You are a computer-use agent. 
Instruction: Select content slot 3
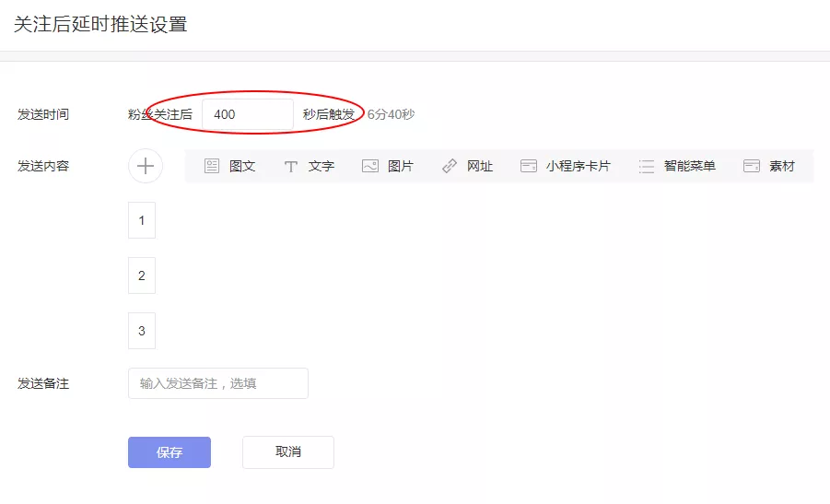point(142,331)
